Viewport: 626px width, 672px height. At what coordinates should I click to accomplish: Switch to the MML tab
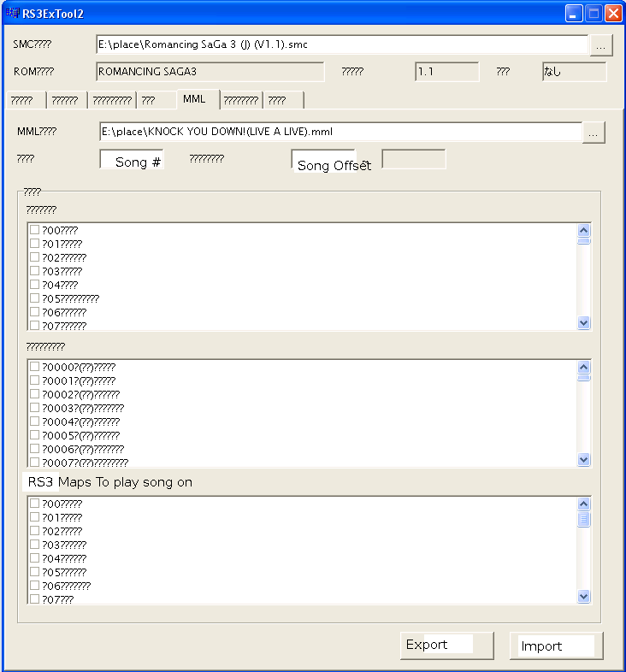195,99
